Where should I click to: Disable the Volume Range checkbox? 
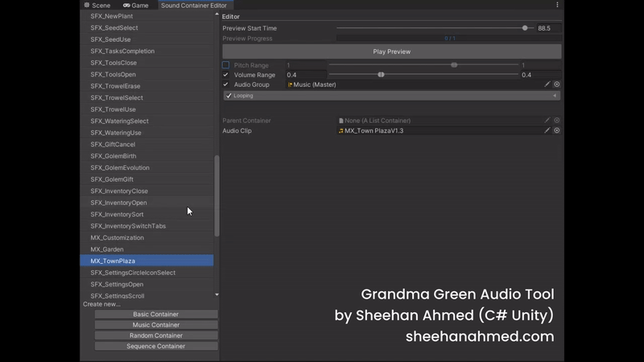pyautogui.click(x=226, y=75)
